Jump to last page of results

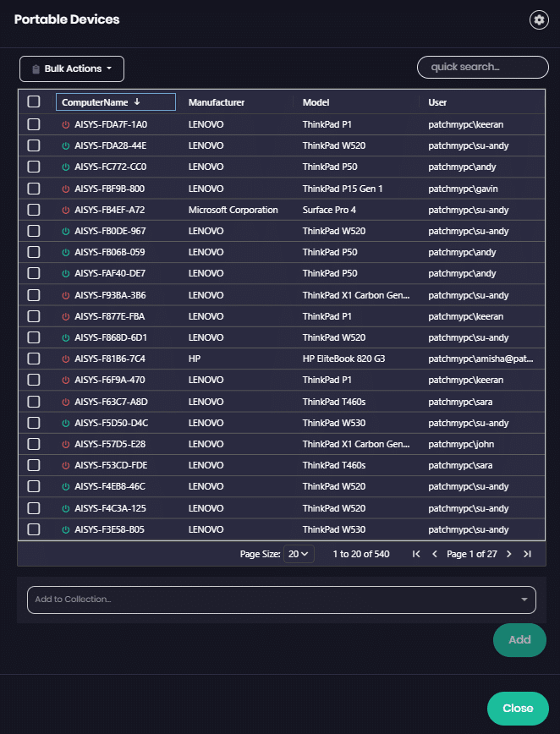pos(527,554)
